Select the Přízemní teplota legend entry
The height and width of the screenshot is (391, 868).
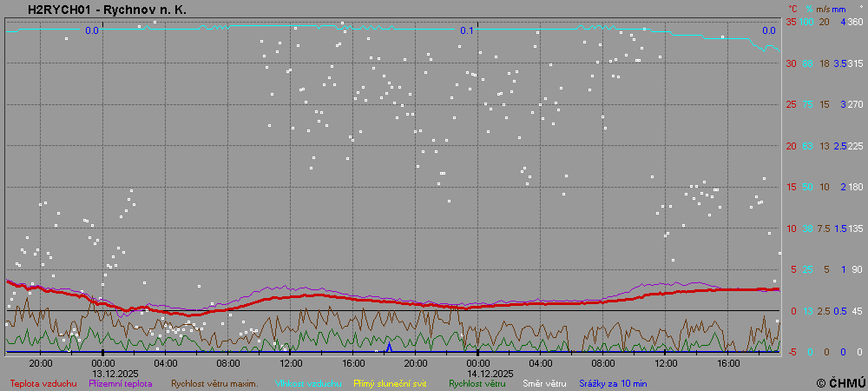121,382
